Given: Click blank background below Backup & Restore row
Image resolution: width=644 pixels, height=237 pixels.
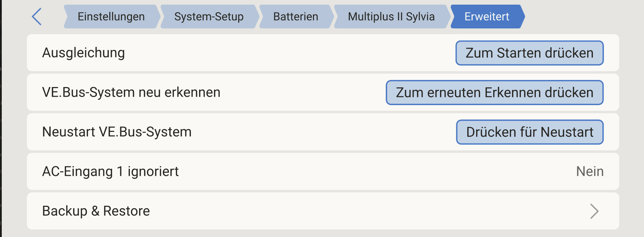Looking at the screenshot, I should click(x=319, y=233).
